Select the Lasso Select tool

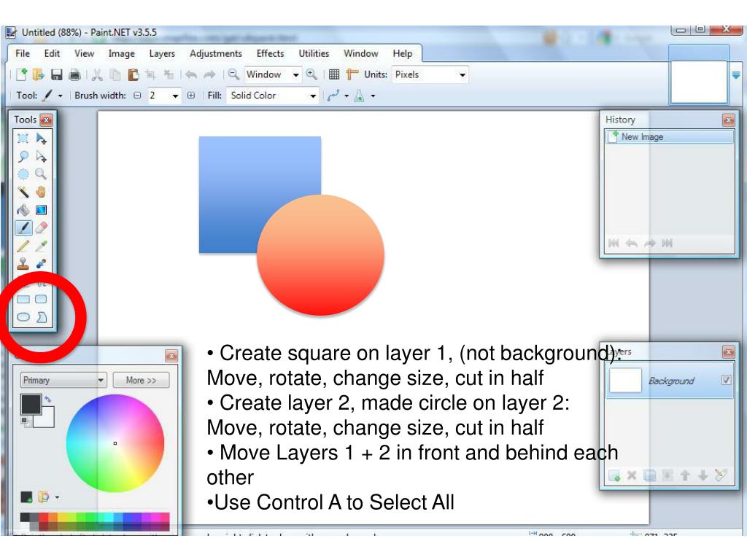tap(23, 157)
